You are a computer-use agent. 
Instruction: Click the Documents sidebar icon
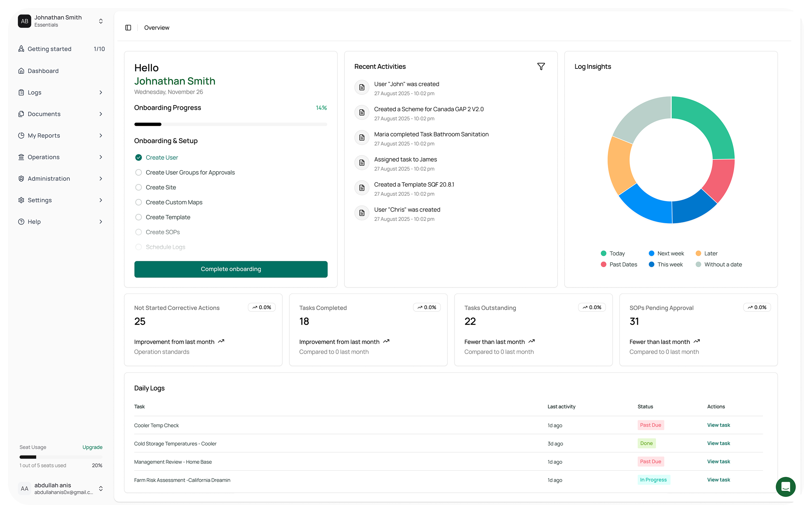pyautogui.click(x=21, y=114)
